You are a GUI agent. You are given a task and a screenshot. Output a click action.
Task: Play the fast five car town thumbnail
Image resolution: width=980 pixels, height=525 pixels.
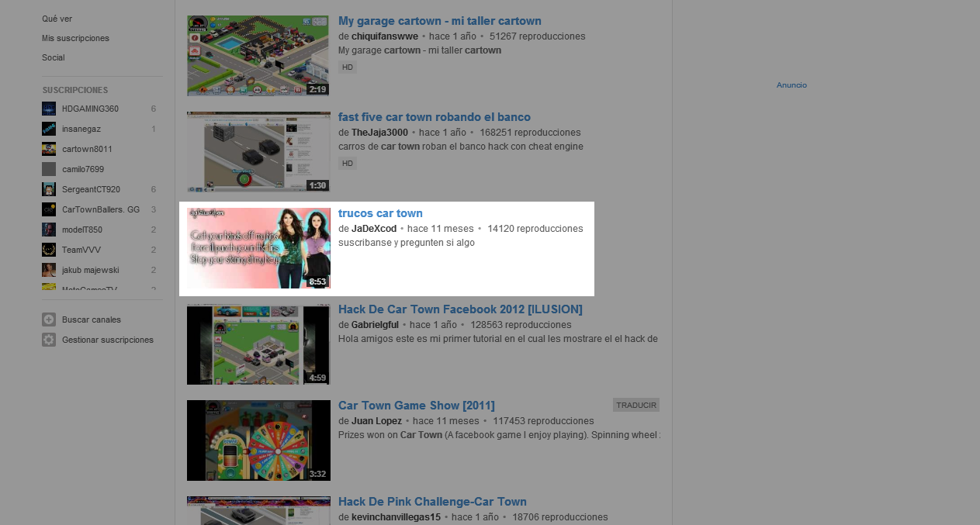pos(258,152)
